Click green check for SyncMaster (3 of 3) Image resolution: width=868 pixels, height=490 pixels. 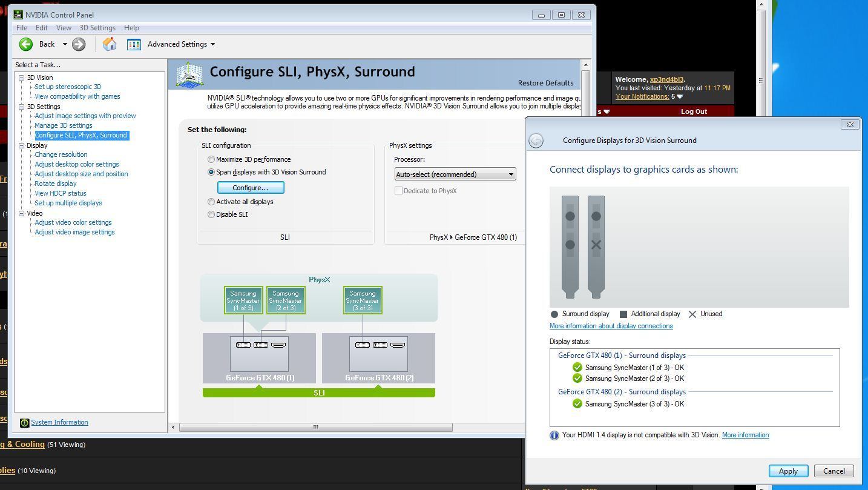(577, 404)
